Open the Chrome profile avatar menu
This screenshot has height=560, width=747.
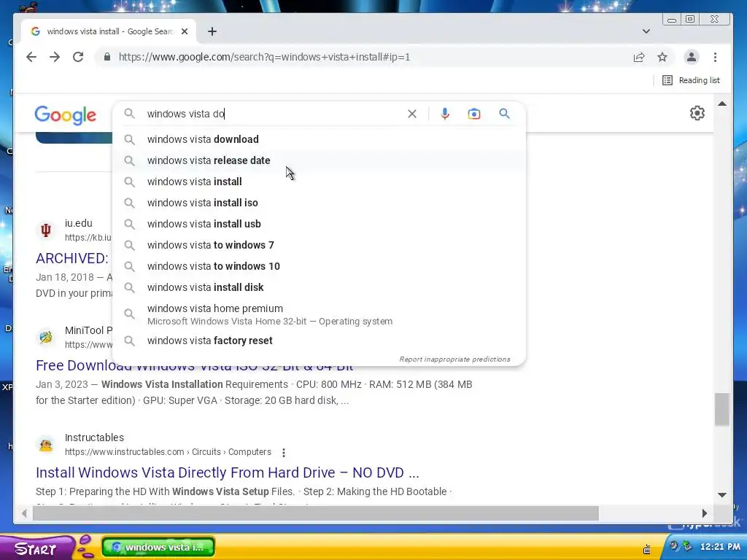point(692,57)
